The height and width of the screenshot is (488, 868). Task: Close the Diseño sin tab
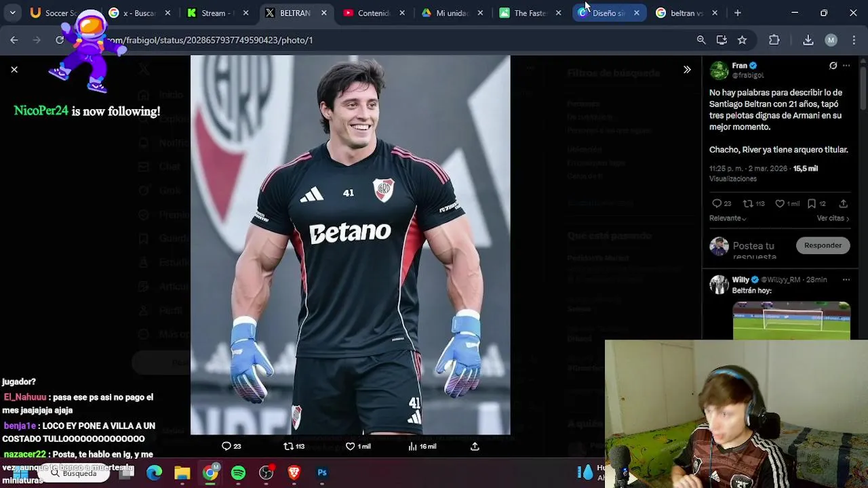637,13
